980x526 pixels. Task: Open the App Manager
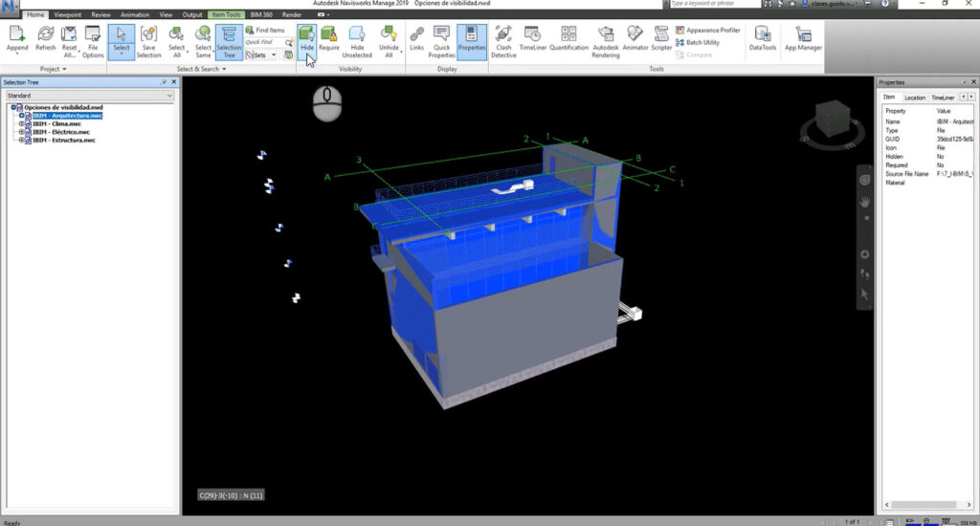(x=803, y=39)
